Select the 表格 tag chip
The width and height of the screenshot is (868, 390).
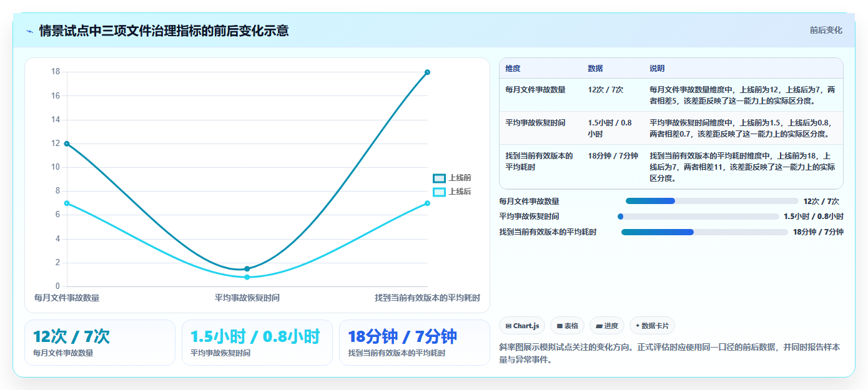567,326
